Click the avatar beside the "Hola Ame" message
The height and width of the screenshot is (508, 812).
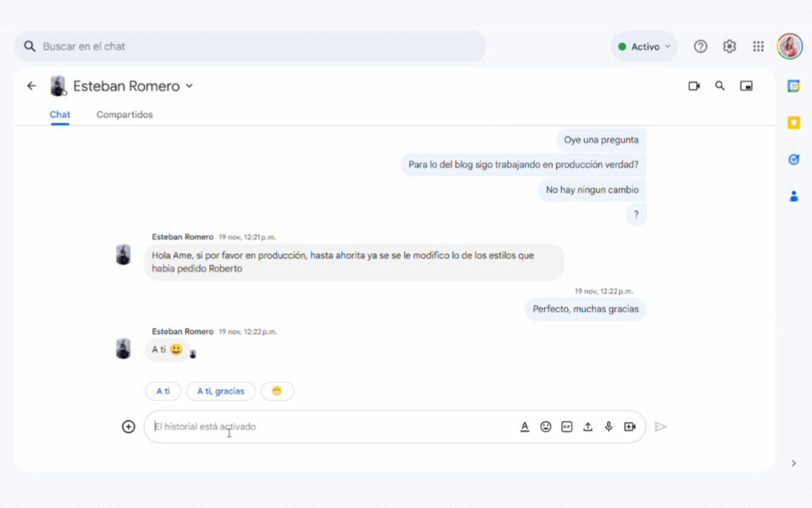click(123, 255)
